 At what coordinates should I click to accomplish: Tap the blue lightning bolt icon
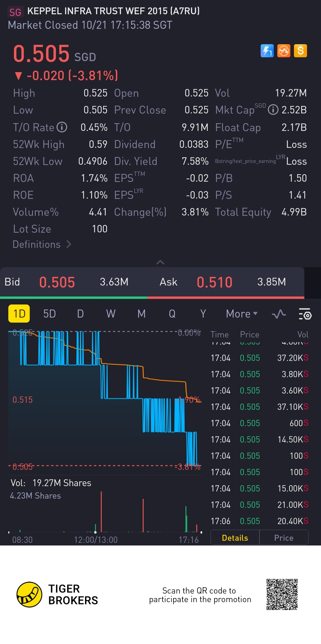pyautogui.click(x=267, y=51)
